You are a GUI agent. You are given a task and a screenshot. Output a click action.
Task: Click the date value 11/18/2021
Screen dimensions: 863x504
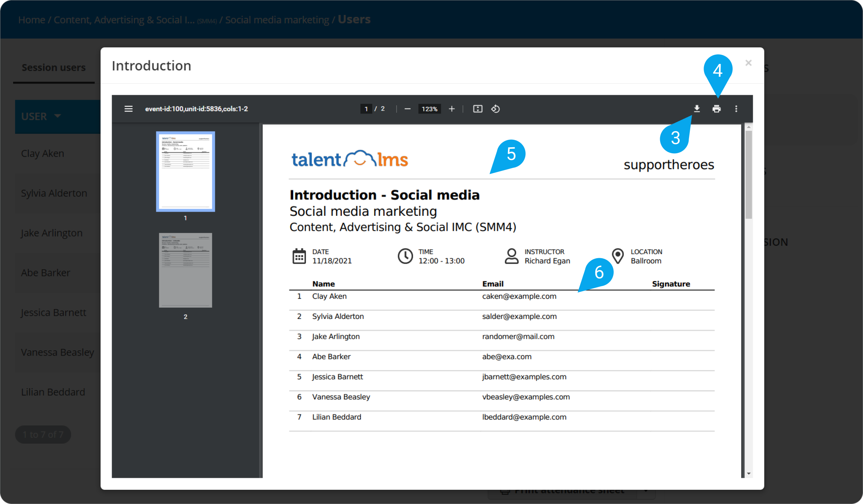(332, 261)
